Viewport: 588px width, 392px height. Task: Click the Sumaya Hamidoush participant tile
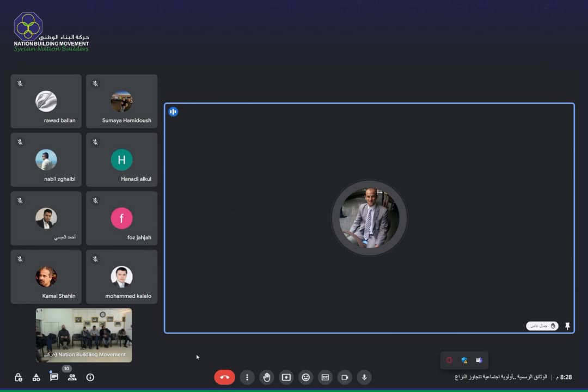click(x=122, y=102)
